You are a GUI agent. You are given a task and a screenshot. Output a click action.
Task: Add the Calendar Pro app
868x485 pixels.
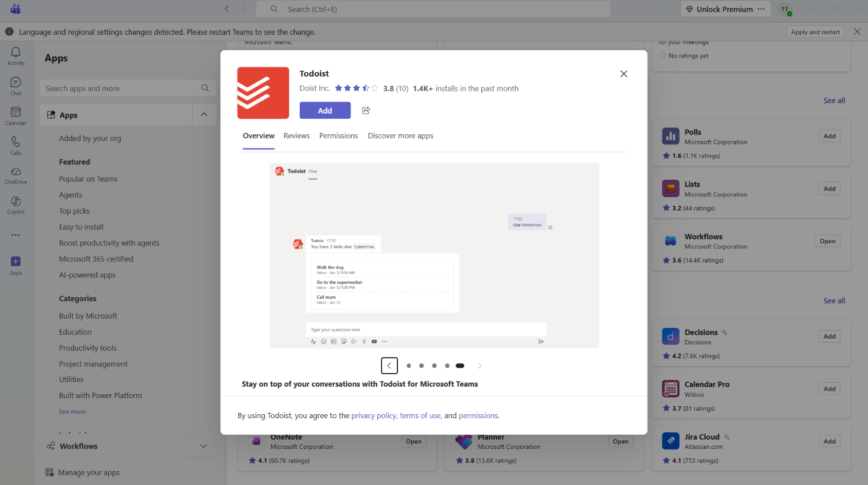[829, 389]
